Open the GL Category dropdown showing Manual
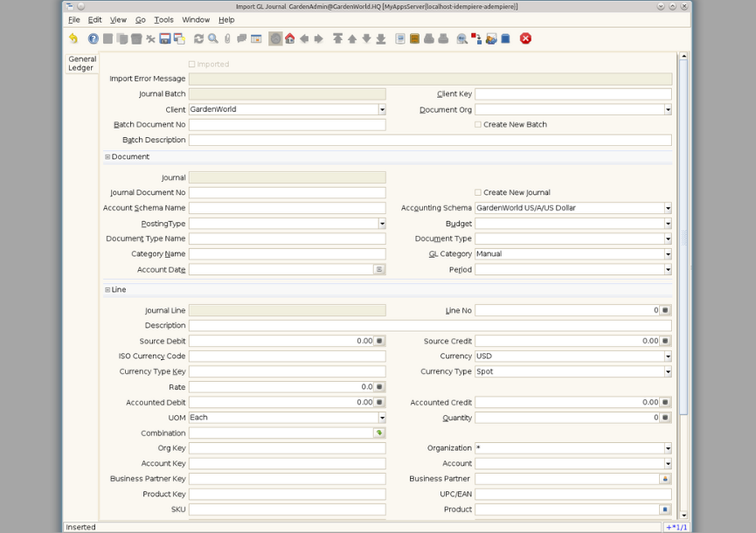This screenshot has width=756, height=533. click(x=668, y=254)
